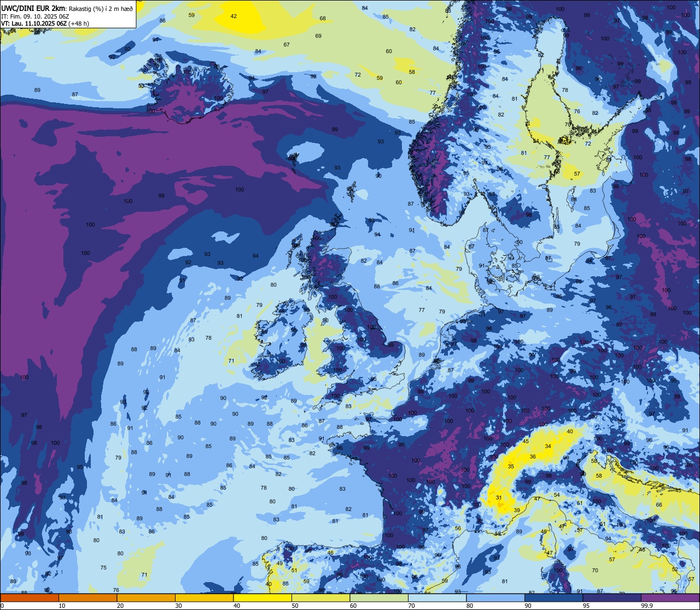Image resolution: width=700 pixels, height=610 pixels.
Task: Click the humidity value 75 west of Portugal
Action: [x=103, y=567]
